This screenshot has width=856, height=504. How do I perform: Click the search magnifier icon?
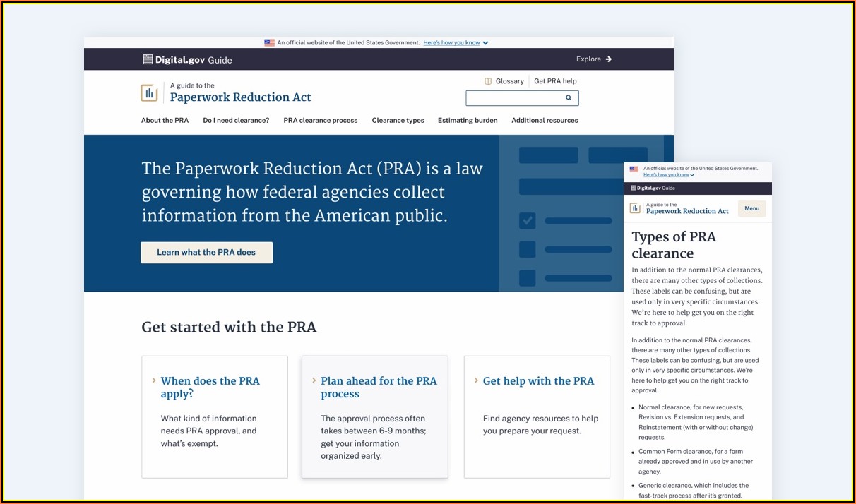pos(569,98)
